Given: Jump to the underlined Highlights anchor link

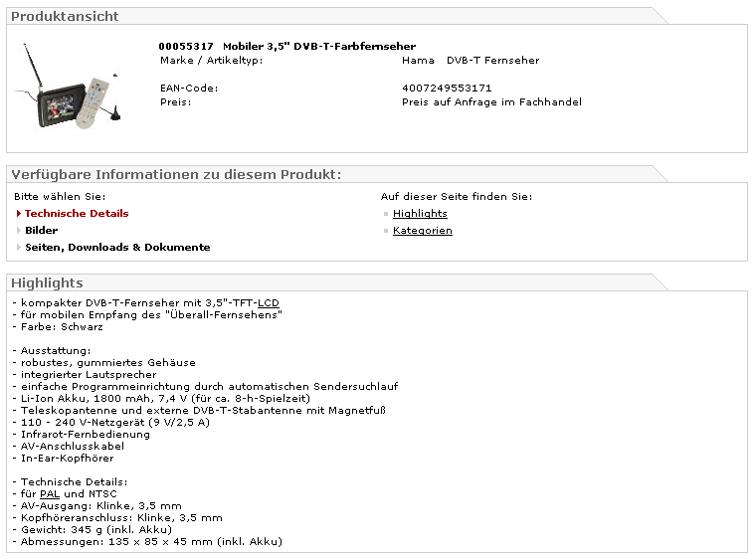Looking at the screenshot, I should [x=420, y=214].
